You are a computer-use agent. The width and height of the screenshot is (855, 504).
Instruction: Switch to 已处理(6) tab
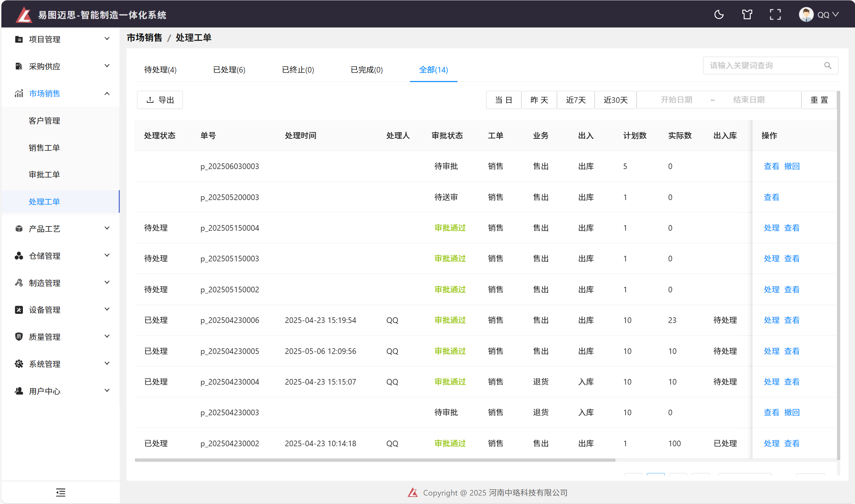(x=229, y=70)
